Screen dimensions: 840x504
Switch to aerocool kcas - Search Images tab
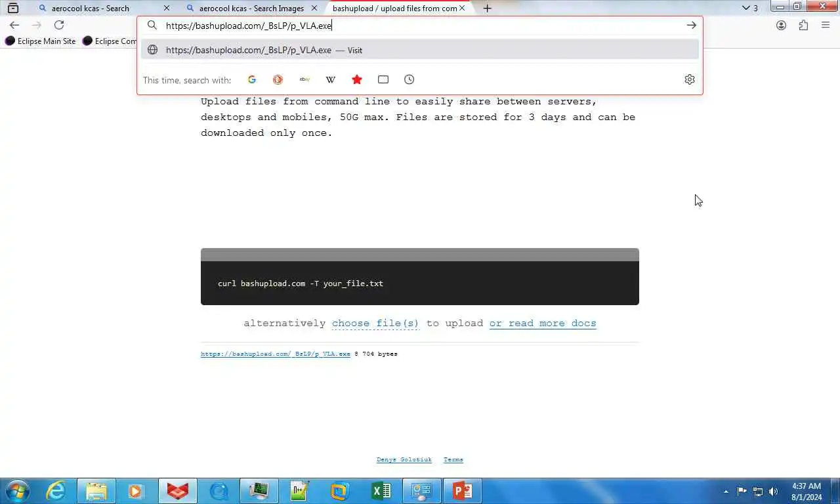247,8
